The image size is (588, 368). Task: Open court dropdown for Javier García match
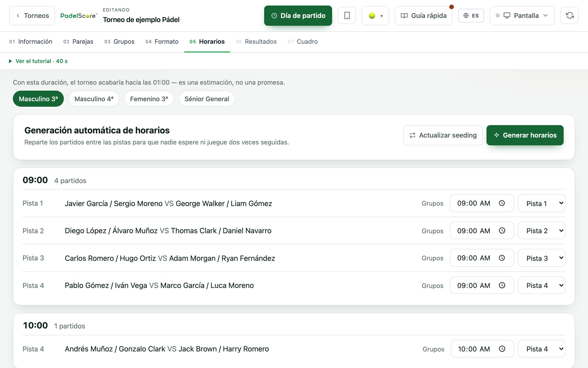541,203
